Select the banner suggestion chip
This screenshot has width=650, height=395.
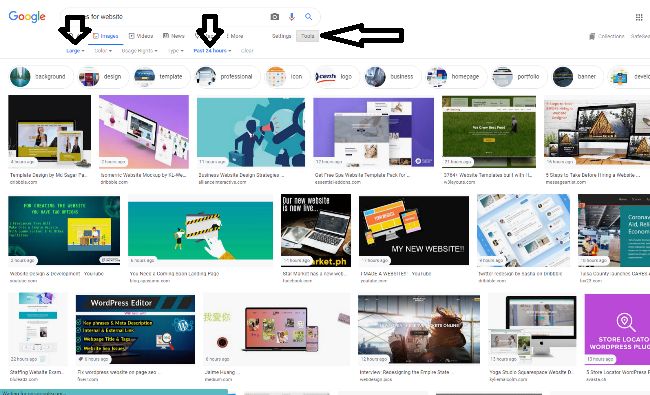pos(577,77)
